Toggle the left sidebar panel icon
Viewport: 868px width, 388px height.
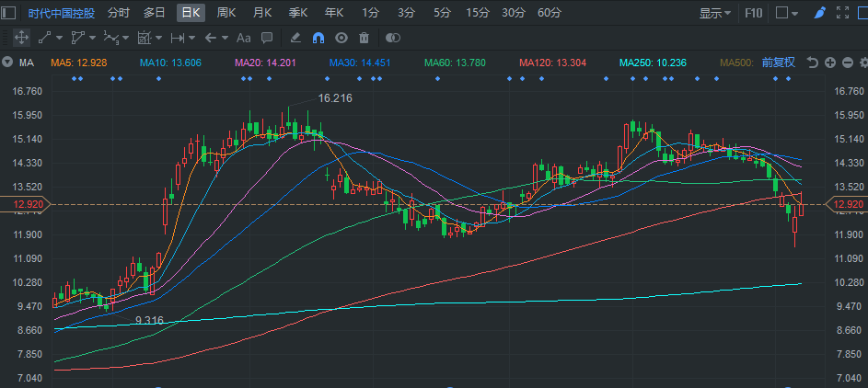point(9,13)
